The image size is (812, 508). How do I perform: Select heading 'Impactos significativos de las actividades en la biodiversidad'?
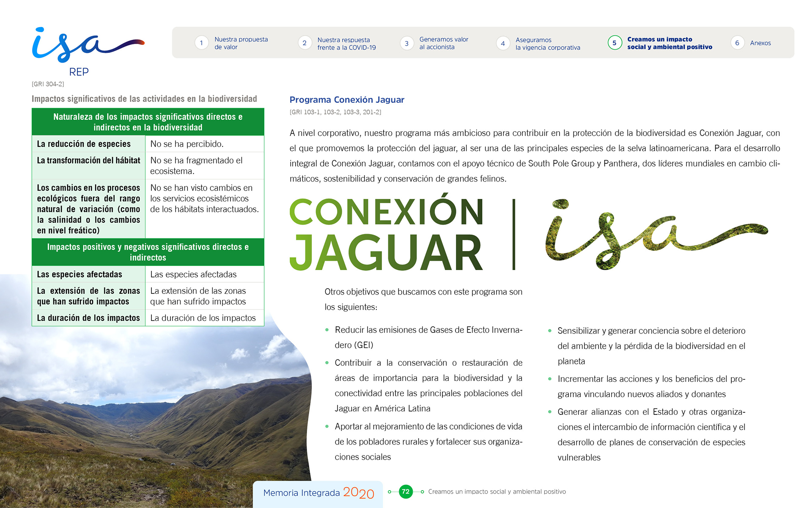click(x=144, y=99)
